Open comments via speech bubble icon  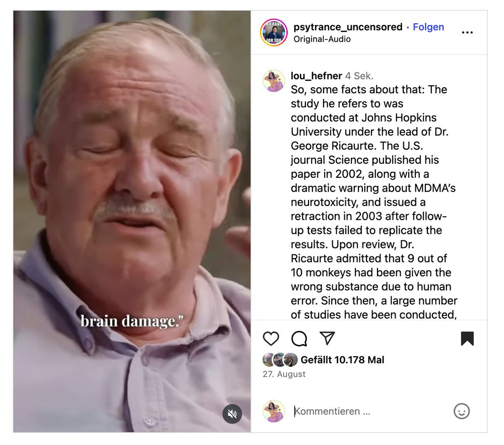click(x=299, y=338)
